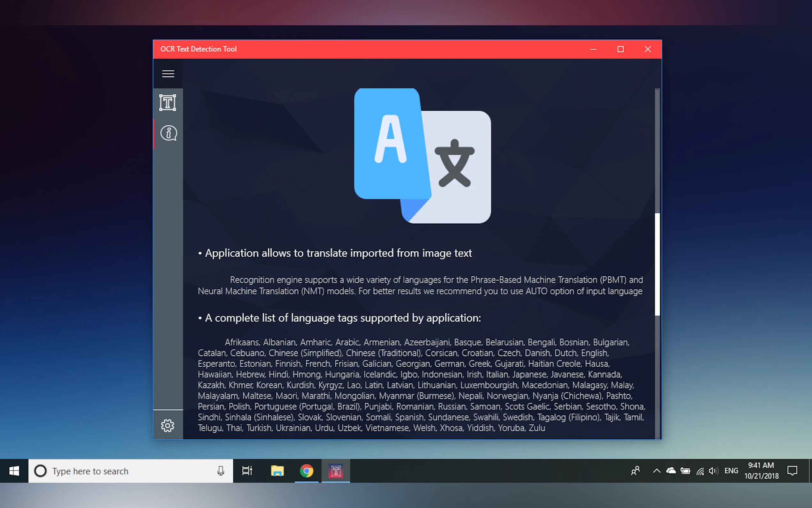Click the vertical scrollbar thumb
Screen dimensions: 812x508
point(657,264)
